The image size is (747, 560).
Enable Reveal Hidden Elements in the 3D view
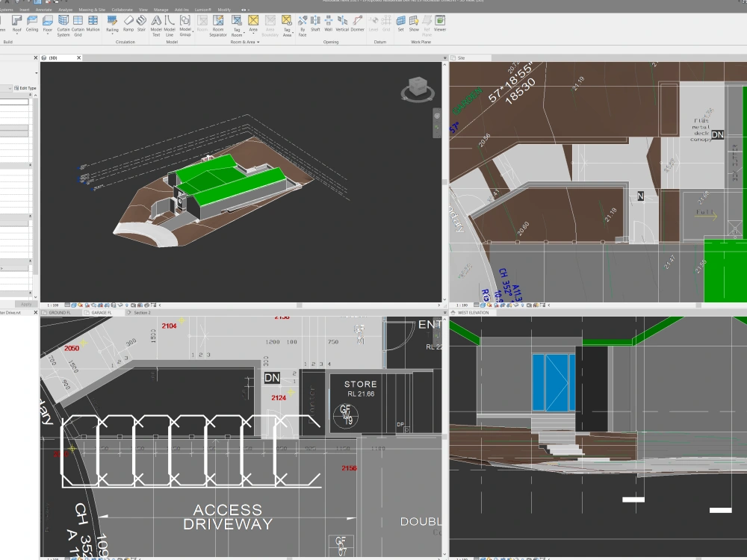coord(126,305)
